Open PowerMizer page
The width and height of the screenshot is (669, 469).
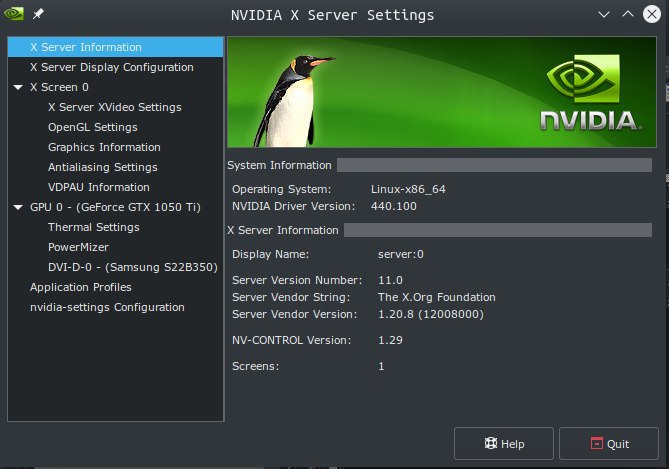(79, 247)
